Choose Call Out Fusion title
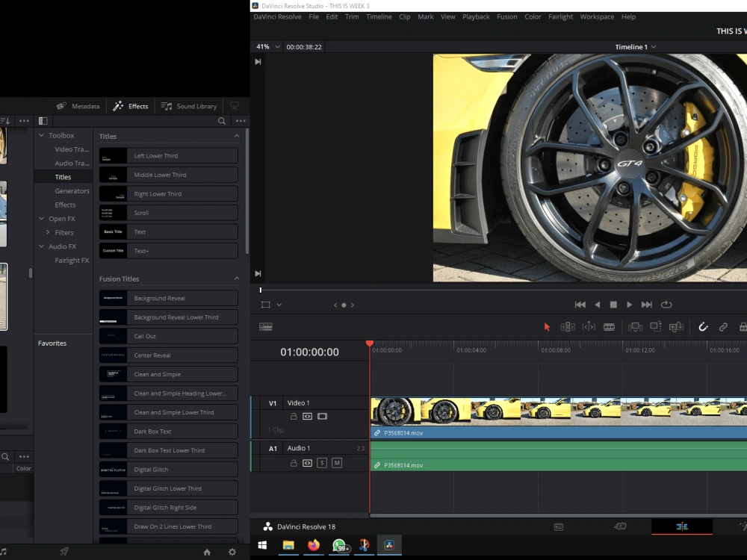The height and width of the screenshot is (560, 747). pyautogui.click(x=168, y=336)
